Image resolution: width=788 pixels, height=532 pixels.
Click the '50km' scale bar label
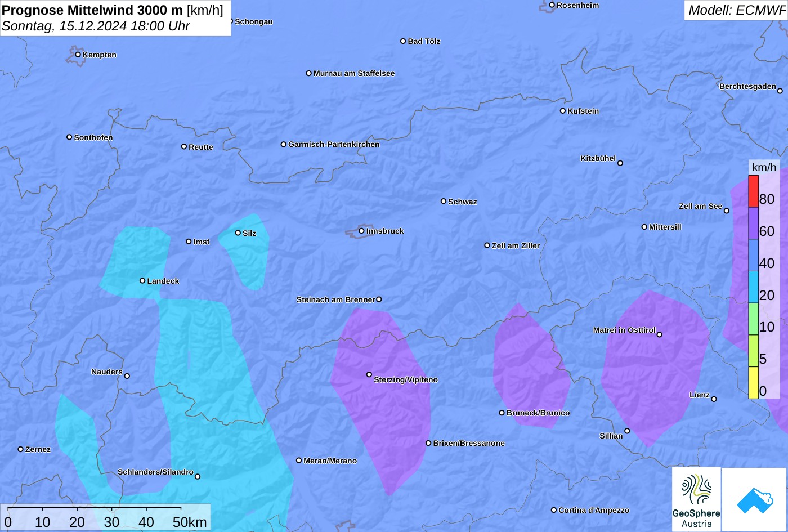point(190,522)
